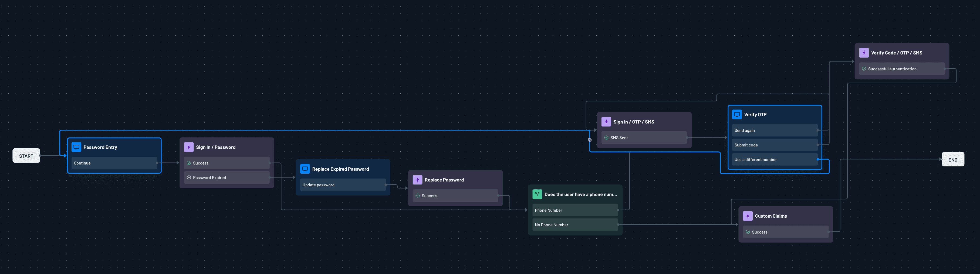The height and width of the screenshot is (274, 980).
Task: Select the No Phone Number branch option
Action: pyautogui.click(x=575, y=225)
